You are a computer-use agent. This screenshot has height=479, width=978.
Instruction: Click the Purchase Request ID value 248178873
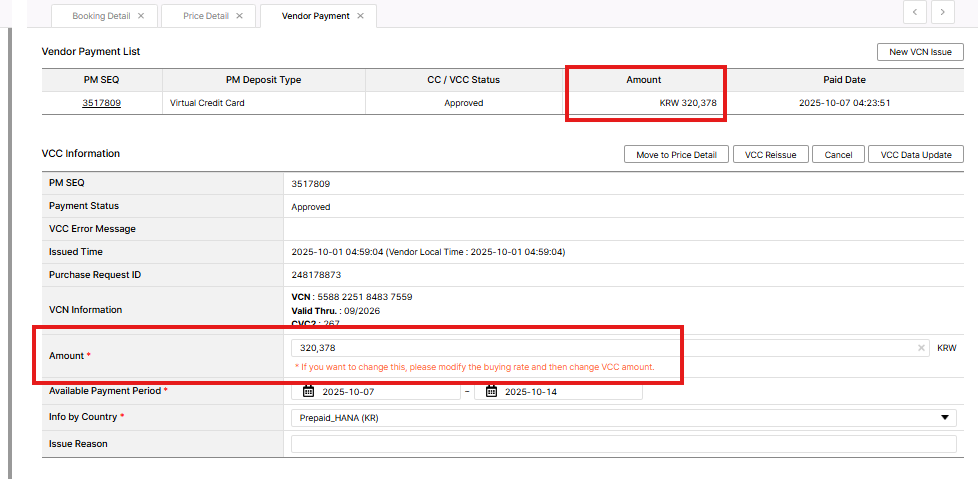(316, 274)
